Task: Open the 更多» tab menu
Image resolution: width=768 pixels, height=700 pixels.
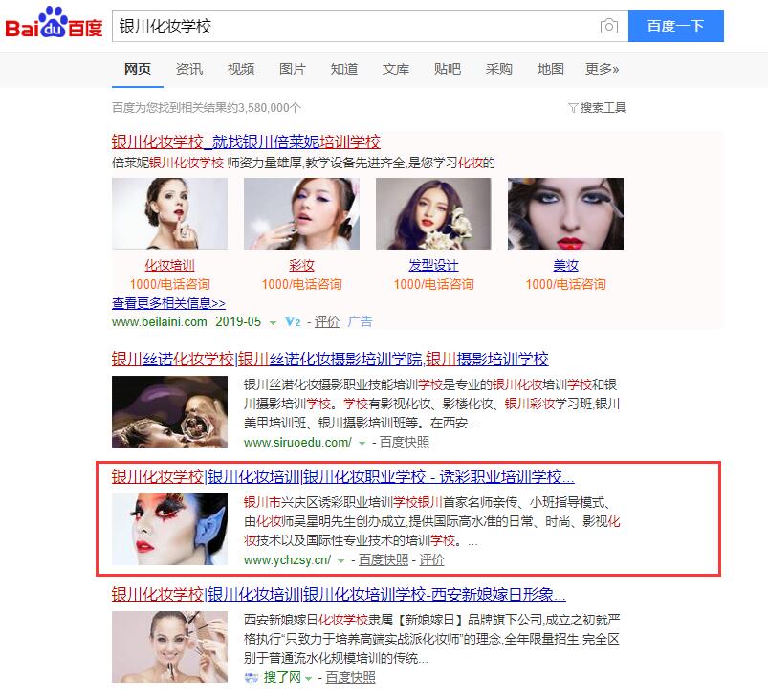Action: (602, 69)
